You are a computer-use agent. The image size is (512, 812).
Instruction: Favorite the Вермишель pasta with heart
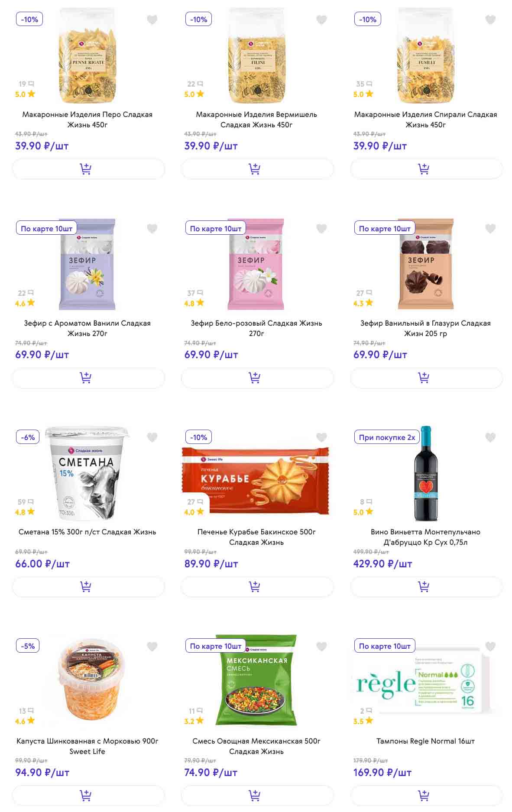coord(321,20)
